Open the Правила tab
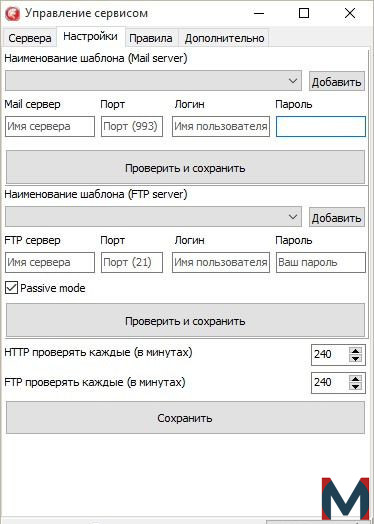 pos(151,38)
